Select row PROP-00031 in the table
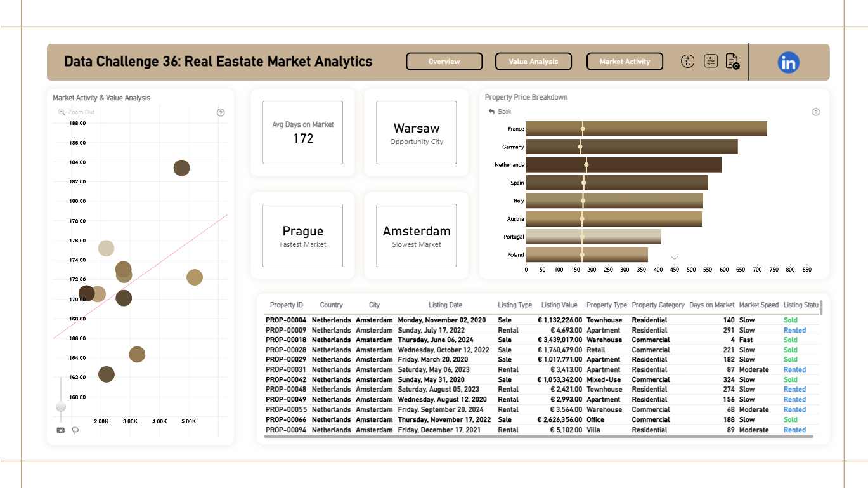Viewport: 868px width, 488px height. [x=542, y=369]
